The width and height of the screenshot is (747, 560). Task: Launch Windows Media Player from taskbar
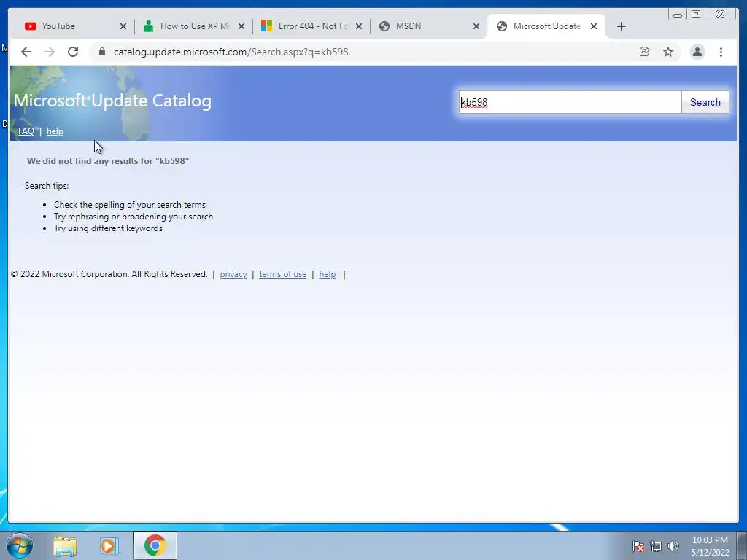[x=109, y=545]
